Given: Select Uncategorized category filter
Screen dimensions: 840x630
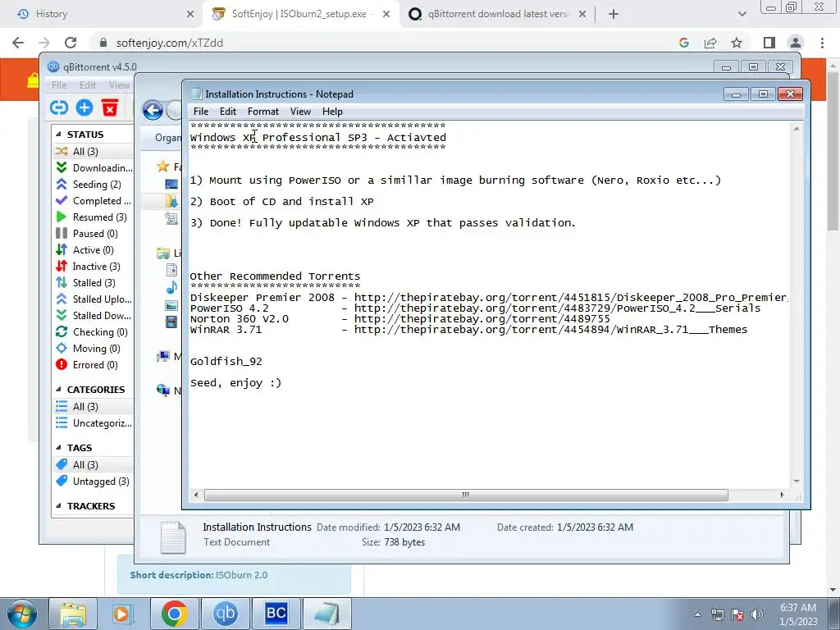Looking at the screenshot, I should 94,423.
